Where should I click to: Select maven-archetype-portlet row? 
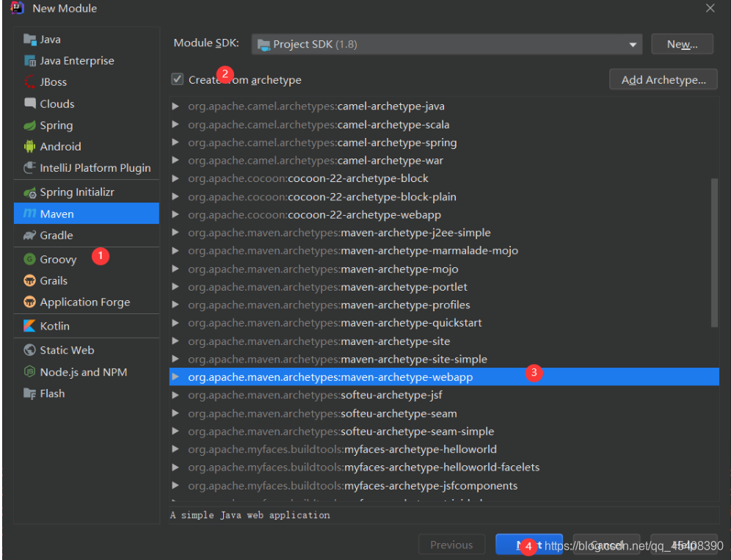point(444,287)
